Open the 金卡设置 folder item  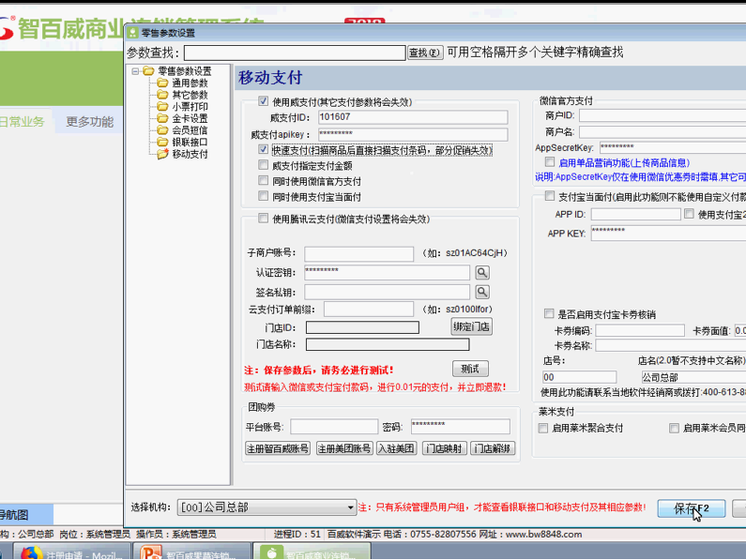coord(189,119)
